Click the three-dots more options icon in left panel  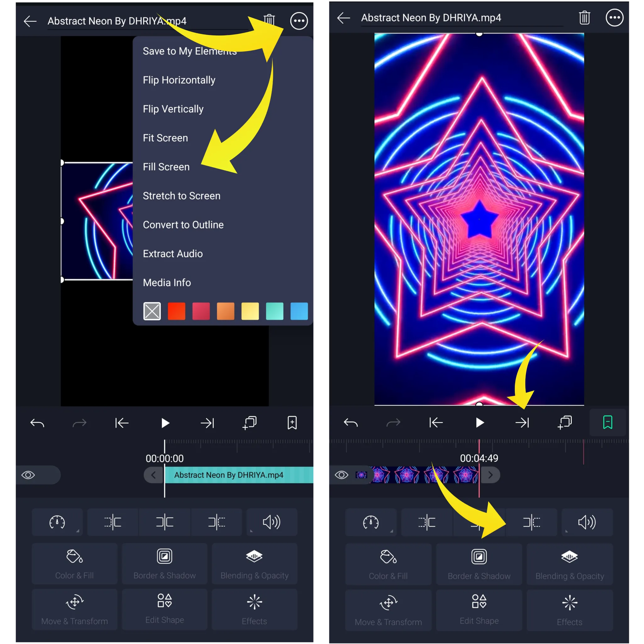click(x=299, y=21)
